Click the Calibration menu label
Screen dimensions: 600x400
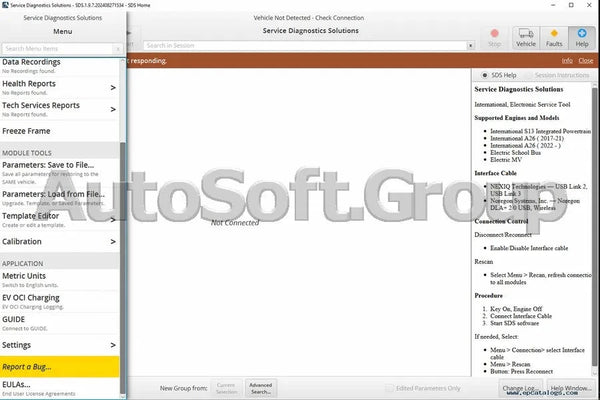tap(22, 242)
